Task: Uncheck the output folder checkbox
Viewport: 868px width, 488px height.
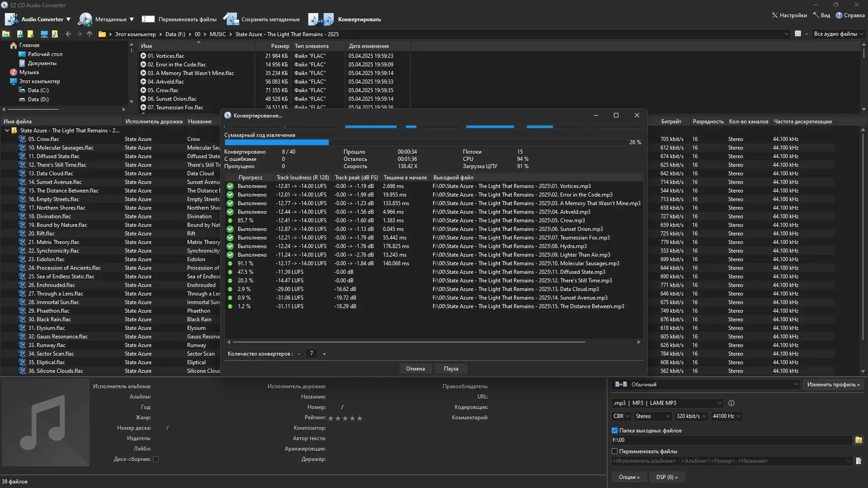Action: tap(615, 431)
